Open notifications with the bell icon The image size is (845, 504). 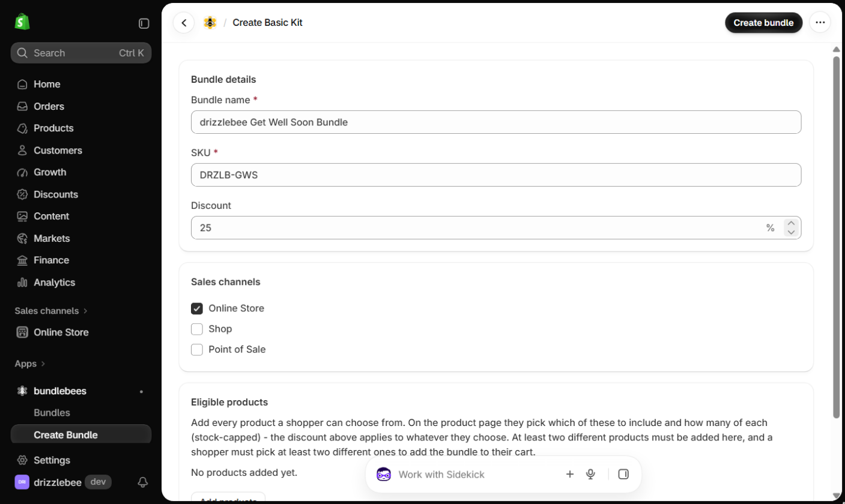[x=143, y=482]
